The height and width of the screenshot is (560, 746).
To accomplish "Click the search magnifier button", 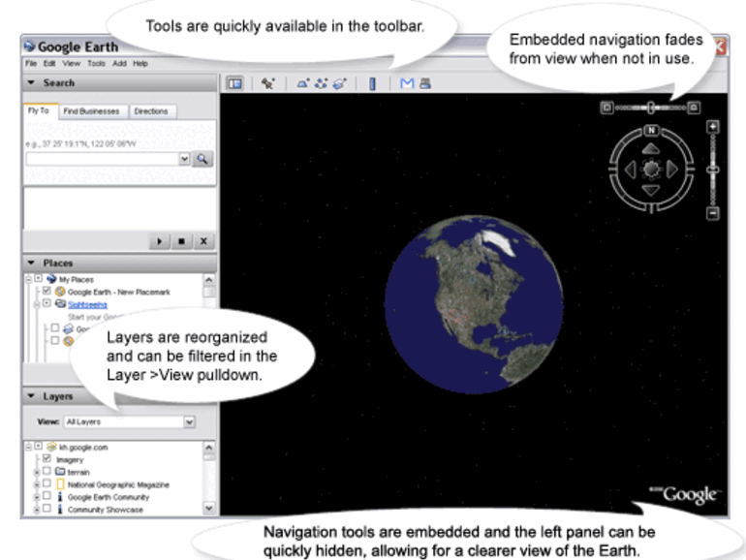I will click(202, 159).
